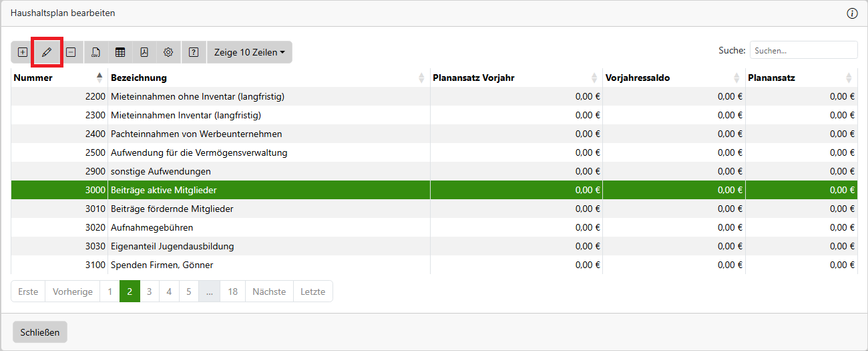Click the Excel table export icon
Image resolution: width=868 pixels, height=351 pixels.
pos(120,52)
